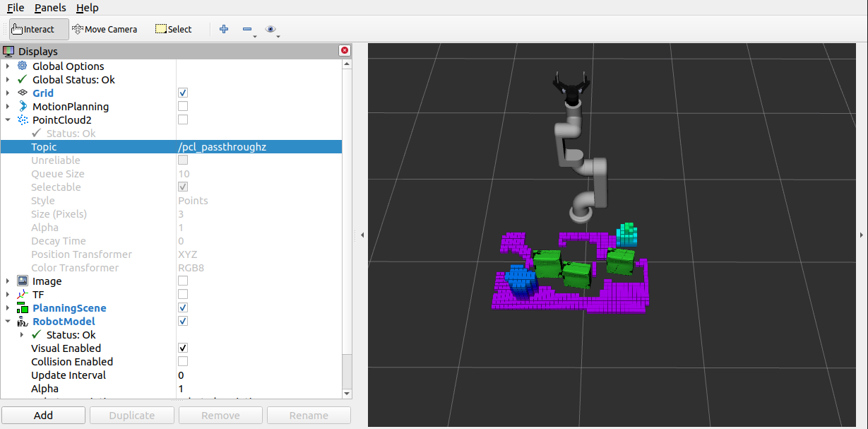The image size is (868, 429).
Task: Expand the PlanningScene tree item
Action: pyautogui.click(x=8, y=307)
